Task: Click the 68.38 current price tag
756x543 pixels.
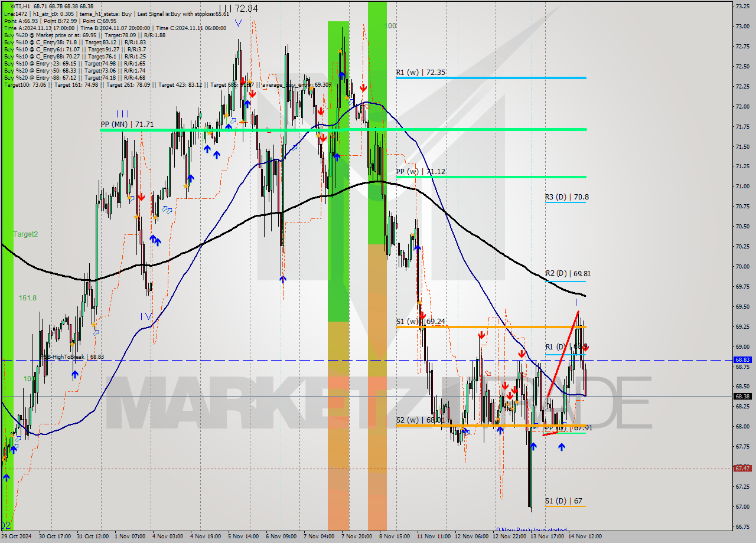Action: [742, 396]
